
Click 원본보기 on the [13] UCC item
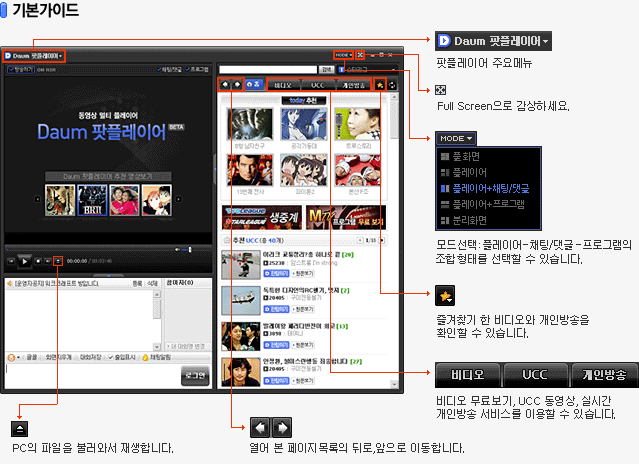tap(303, 345)
